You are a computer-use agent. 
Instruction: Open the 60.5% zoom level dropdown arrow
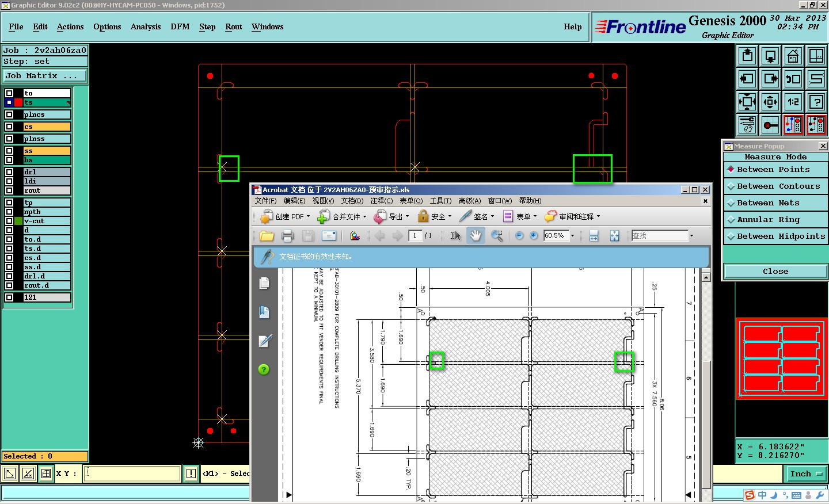click(572, 236)
